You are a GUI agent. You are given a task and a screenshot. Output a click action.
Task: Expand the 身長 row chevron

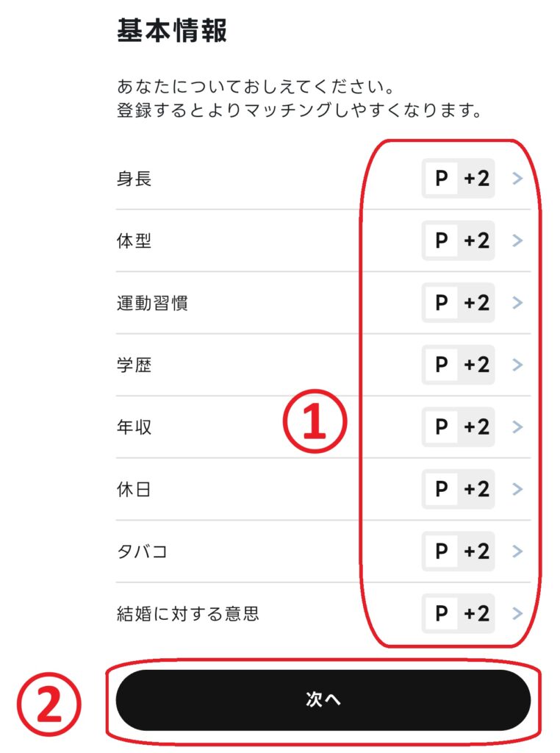coord(517,178)
